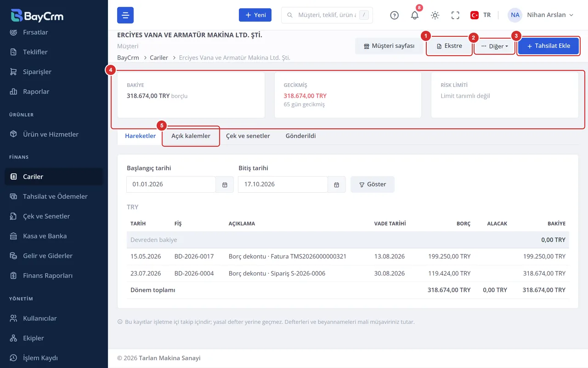Focus the search field
This screenshot has height=368, width=588.
pos(327,15)
